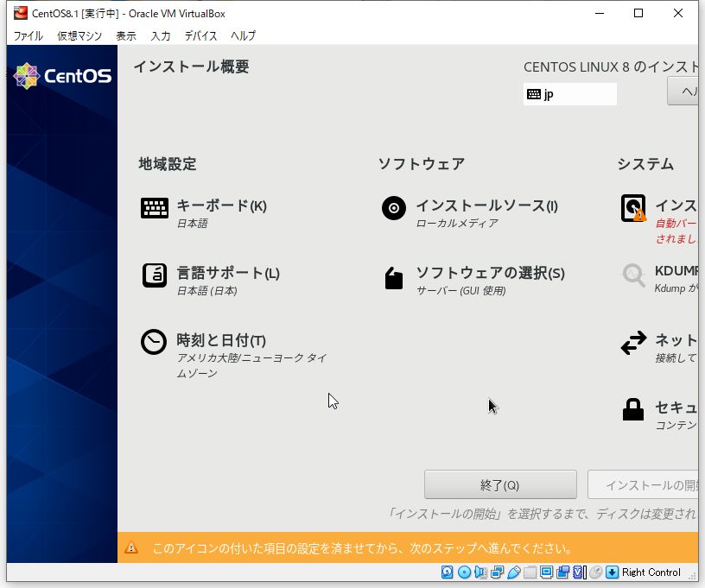Screen dimensions: 705x588
Task: Click keyboard capture arrow icon near Right Control
Action: coord(612,572)
